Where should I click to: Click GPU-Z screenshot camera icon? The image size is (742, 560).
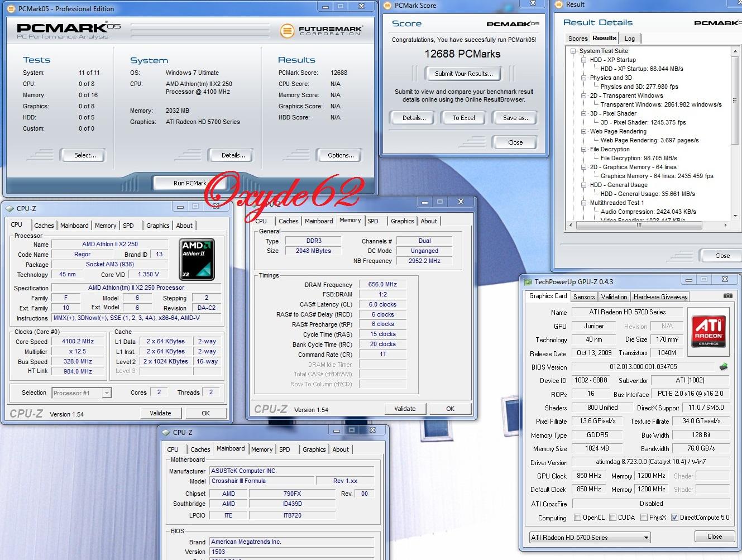pyautogui.click(x=728, y=296)
